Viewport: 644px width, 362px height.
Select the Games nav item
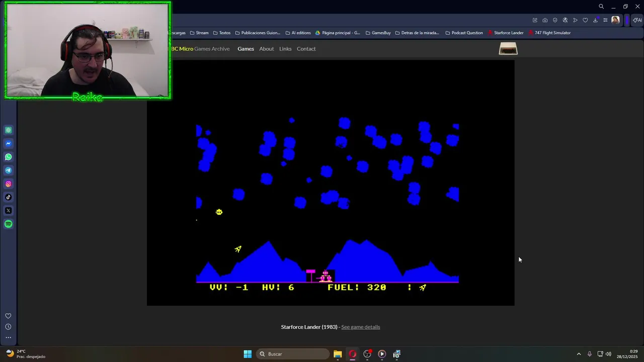246,49
